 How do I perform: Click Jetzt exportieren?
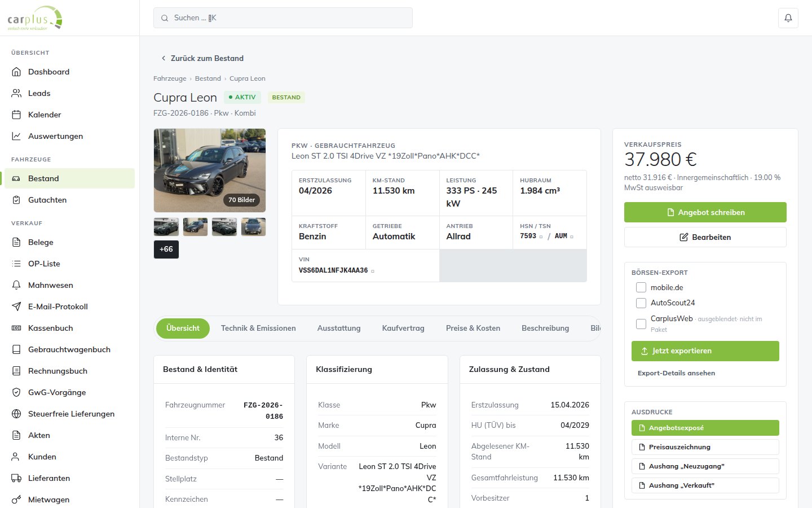[x=705, y=351]
